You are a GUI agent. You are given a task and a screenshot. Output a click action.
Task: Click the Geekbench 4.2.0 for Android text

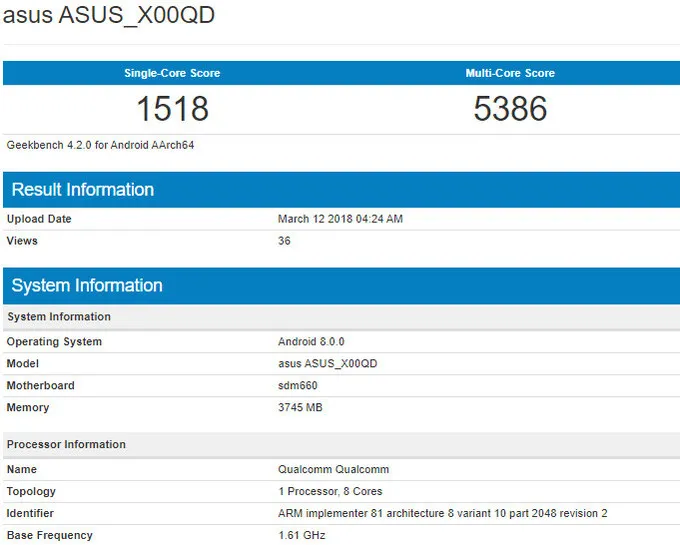[x=100, y=145]
